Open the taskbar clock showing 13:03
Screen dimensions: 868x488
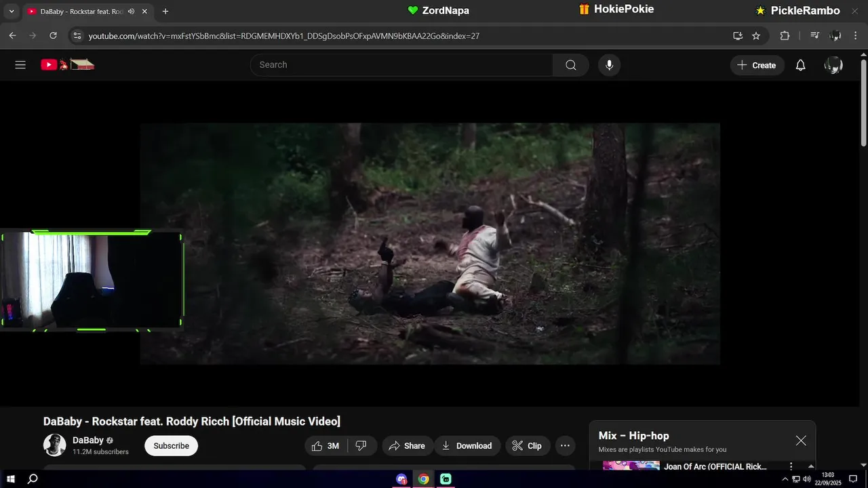[827, 479]
